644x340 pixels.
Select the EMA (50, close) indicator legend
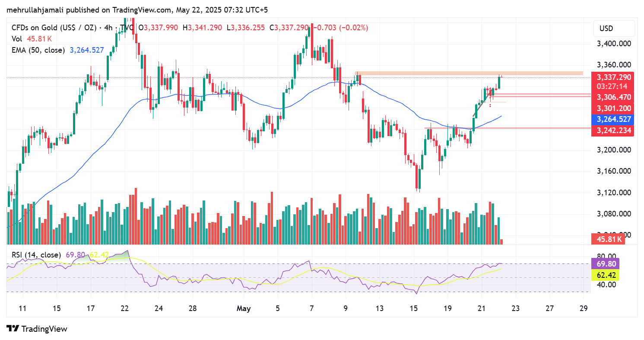38,50
